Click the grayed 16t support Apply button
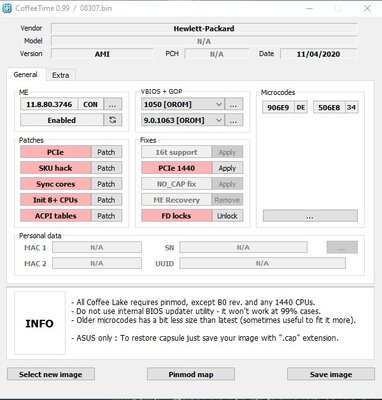382x400 pixels. click(x=227, y=152)
